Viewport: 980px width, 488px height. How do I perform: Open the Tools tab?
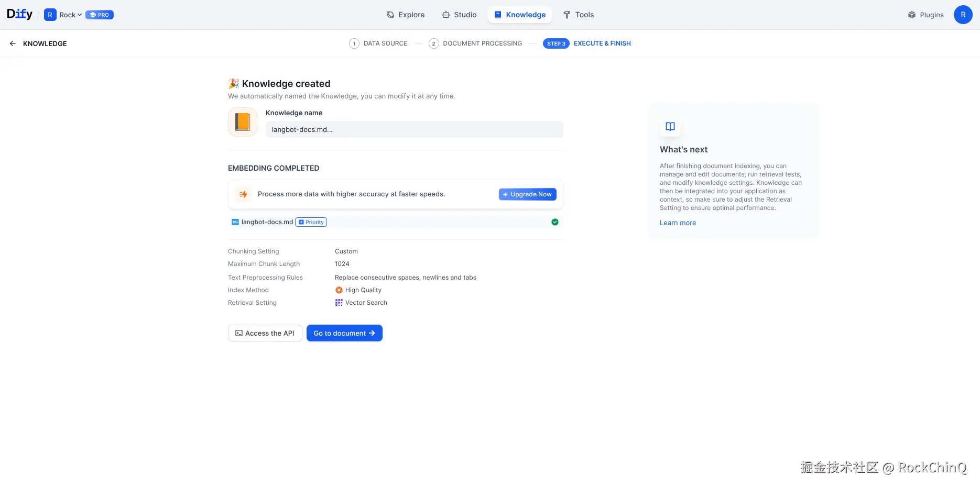pyautogui.click(x=579, y=15)
